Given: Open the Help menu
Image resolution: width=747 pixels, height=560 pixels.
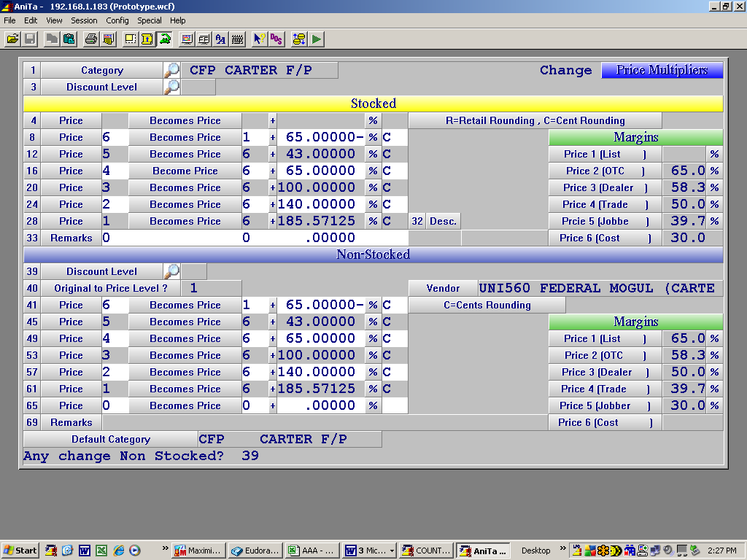Looking at the screenshot, I should pyautogui.click(x=178, y=20).
